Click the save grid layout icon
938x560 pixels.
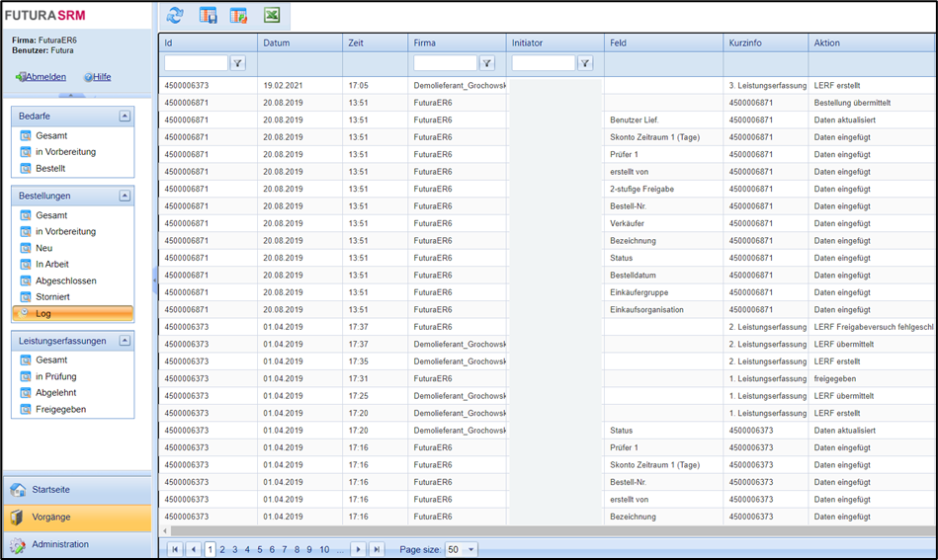point(208,15)
